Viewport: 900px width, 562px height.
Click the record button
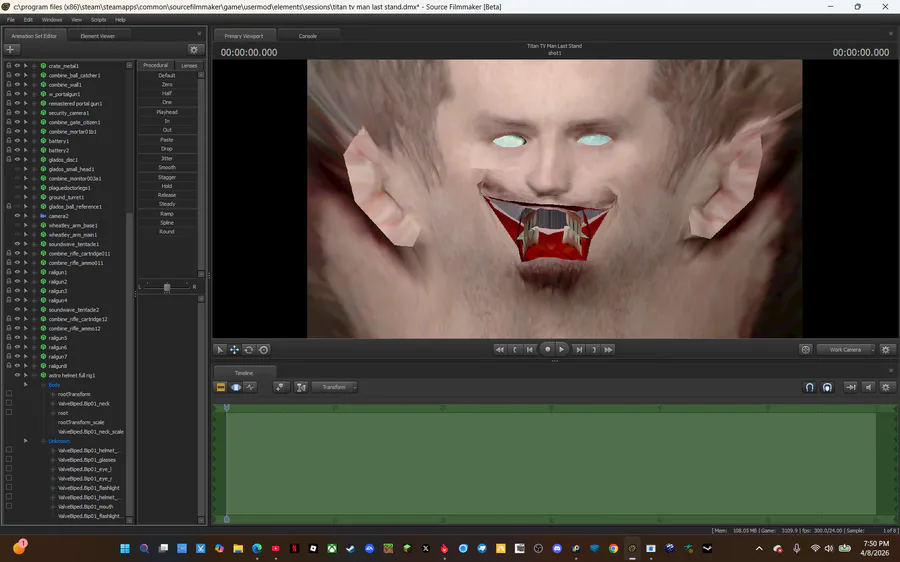pyautogui.click(x=548, y=349)
